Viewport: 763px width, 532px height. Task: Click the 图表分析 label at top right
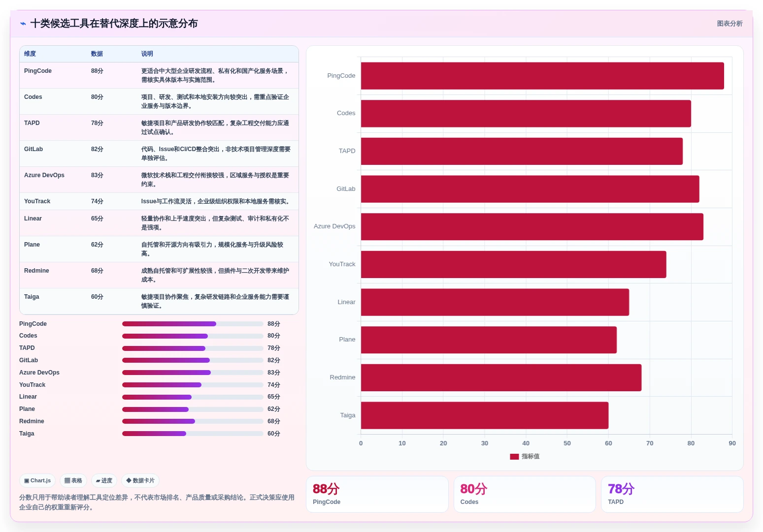tap(730, 24)
